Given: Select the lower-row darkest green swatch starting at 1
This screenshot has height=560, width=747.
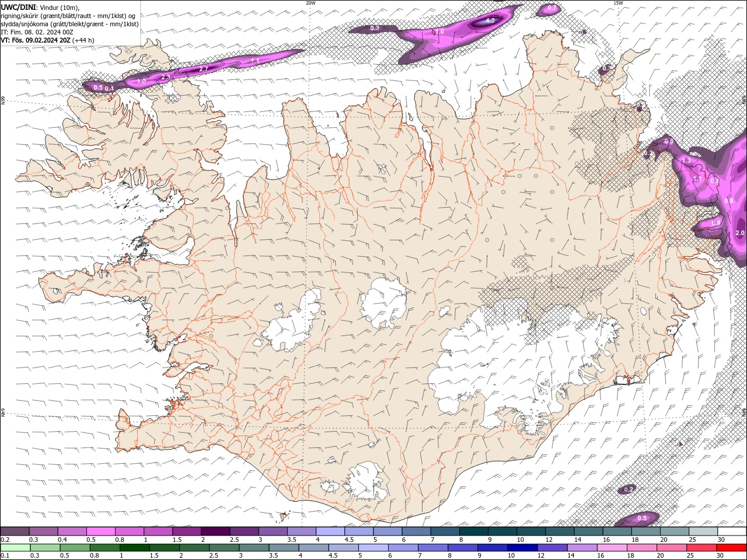Looking at the screenshot, I should coord(135,548).
